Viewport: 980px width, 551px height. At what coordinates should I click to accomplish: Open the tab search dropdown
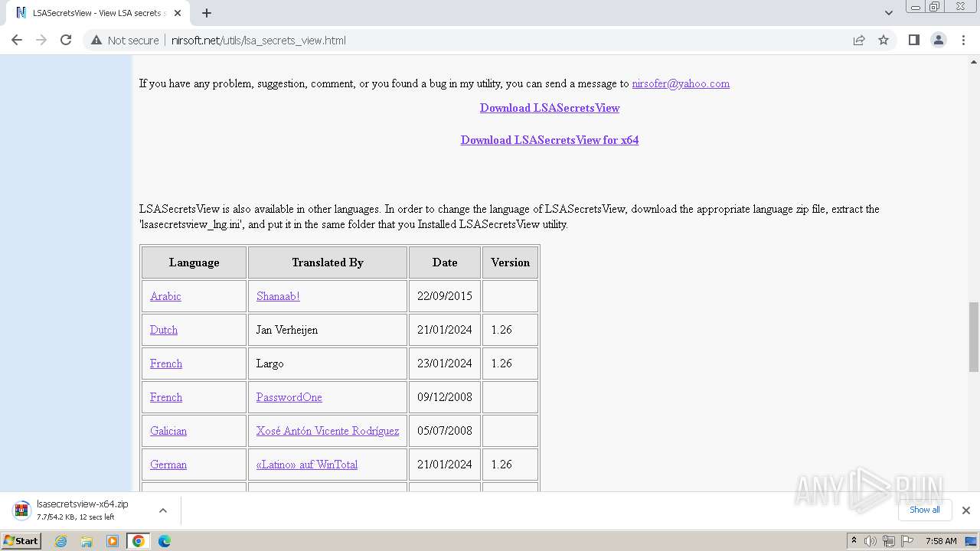889,13
